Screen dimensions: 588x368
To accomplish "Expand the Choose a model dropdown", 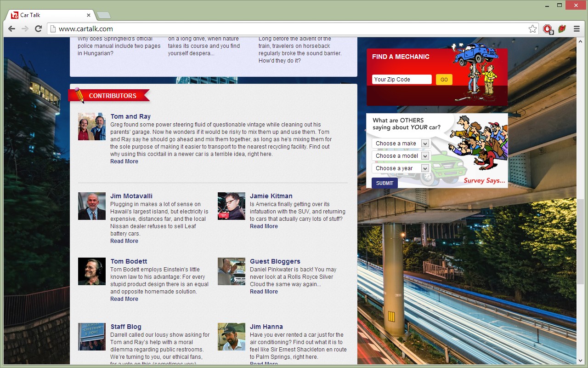I will coord(400,156).
